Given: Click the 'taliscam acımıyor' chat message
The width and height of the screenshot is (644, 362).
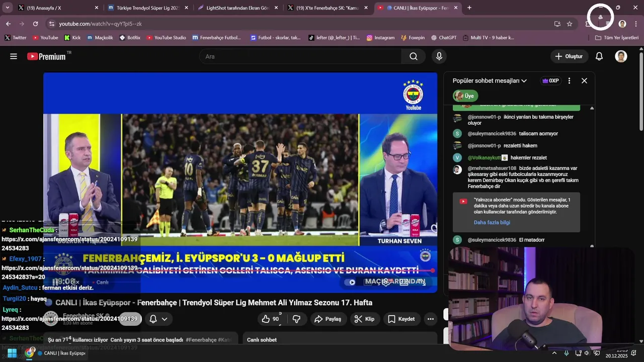Looking at the screenshot, I should click(538, 134).
